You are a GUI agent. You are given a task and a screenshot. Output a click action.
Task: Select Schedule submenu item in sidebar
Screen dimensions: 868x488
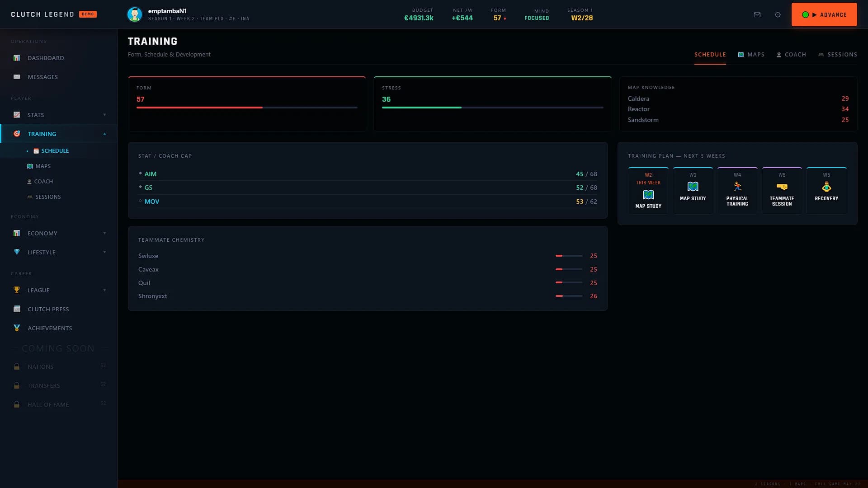point(59,151)
